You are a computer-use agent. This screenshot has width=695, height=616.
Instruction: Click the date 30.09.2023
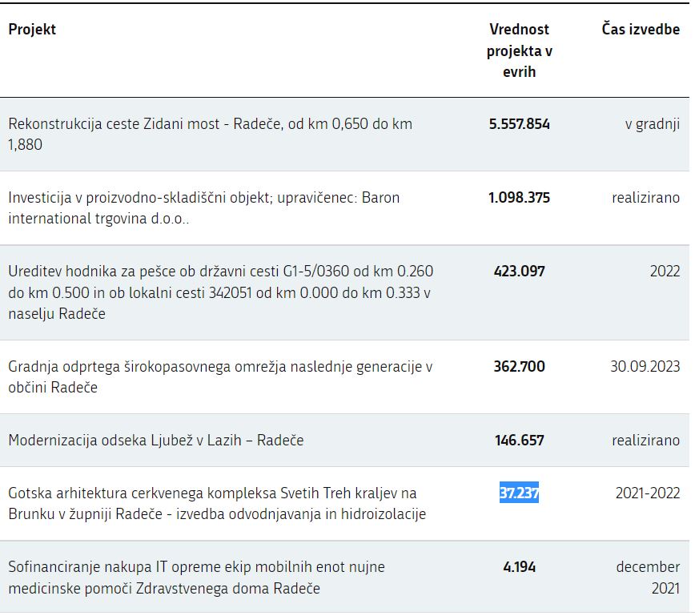coord(645,367)
